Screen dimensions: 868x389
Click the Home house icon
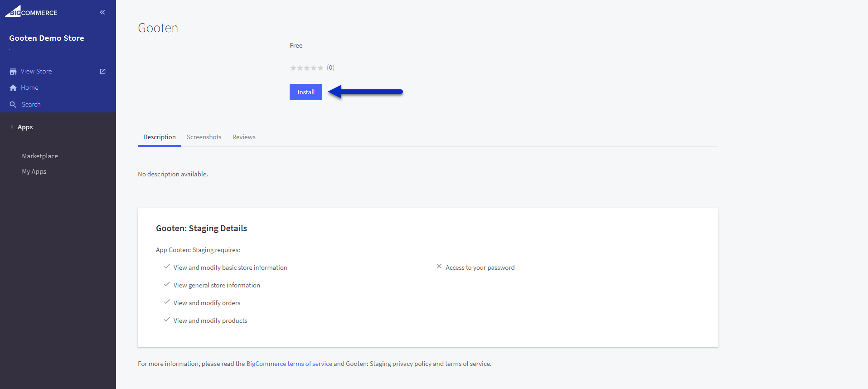click(13, 88)
